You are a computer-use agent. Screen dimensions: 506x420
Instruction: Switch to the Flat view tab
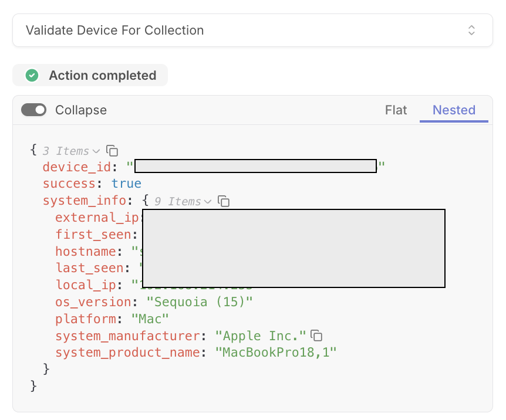[396, 110]
